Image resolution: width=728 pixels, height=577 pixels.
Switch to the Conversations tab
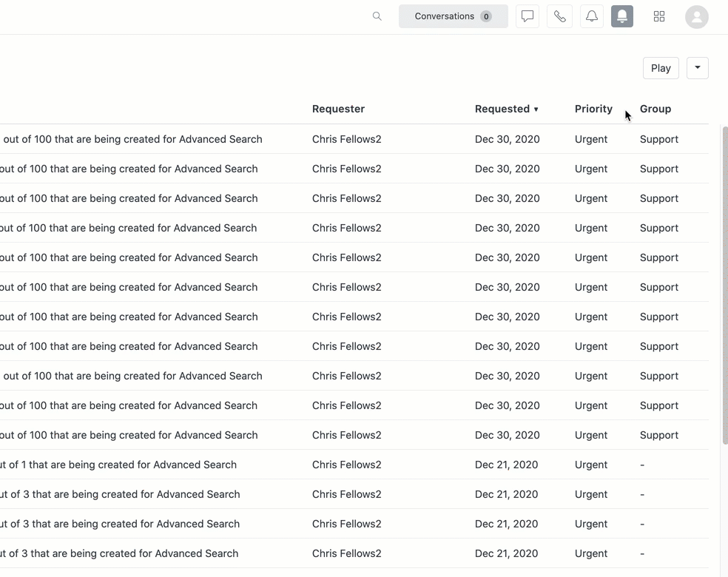coord(444,16)
